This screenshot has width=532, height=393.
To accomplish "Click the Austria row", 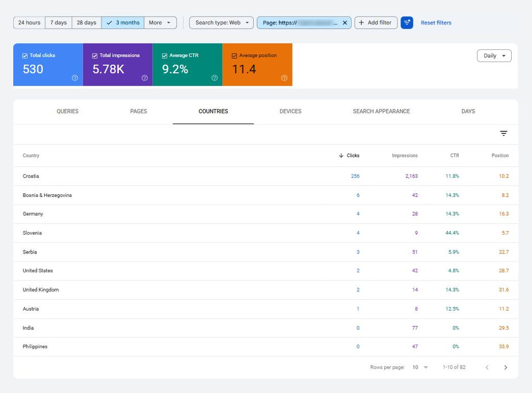I will coord(265,309).
